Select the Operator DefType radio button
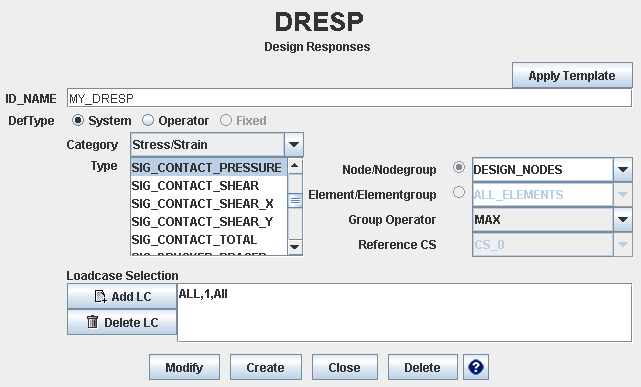This screenshot has height=387, width=641. pyautogui.click(x=148, y=120)
